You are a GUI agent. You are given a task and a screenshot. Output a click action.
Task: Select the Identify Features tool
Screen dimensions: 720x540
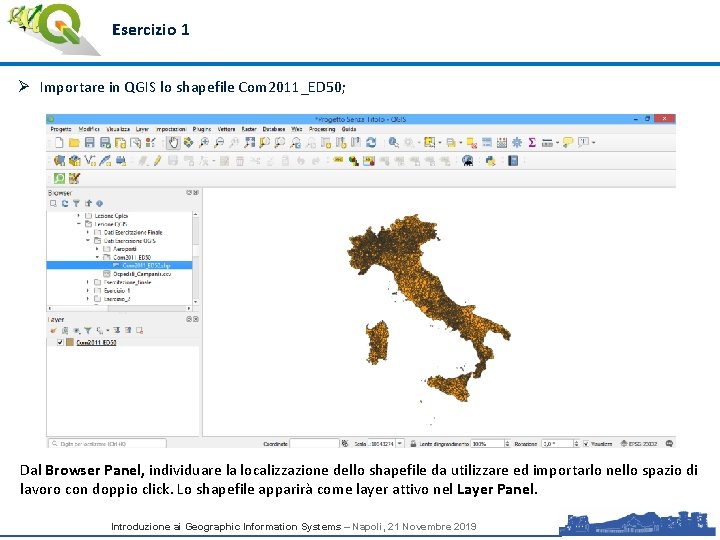tap(394, 143)
